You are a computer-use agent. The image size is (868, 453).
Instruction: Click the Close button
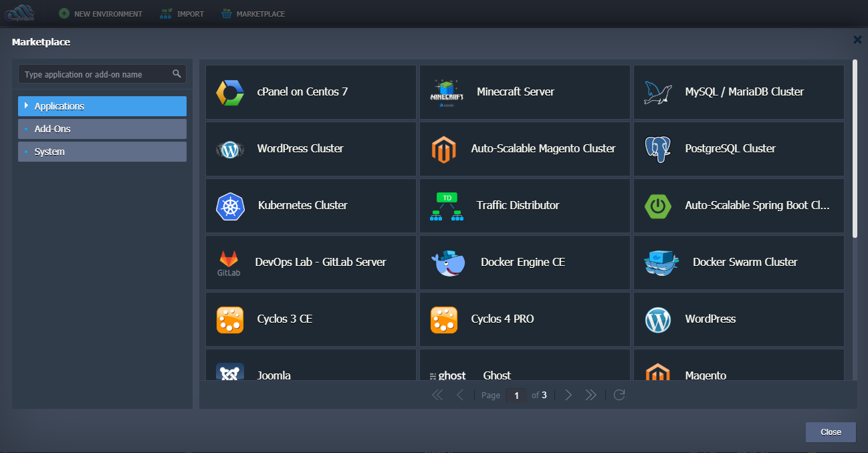coord(831,432)
